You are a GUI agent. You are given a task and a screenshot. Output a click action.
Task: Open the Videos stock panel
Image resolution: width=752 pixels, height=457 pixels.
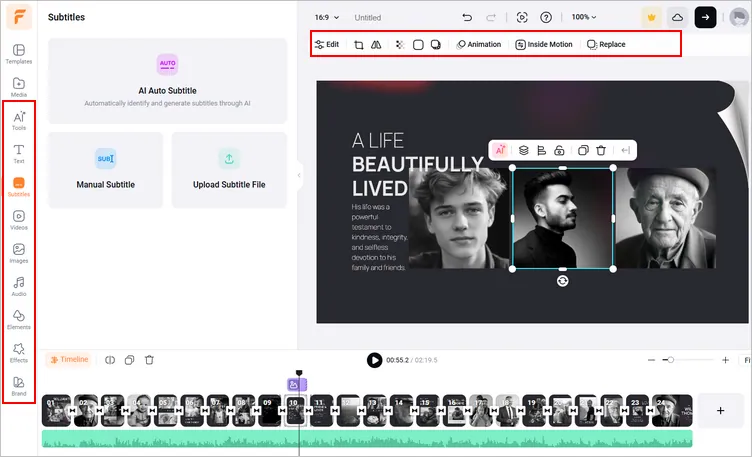19,220
